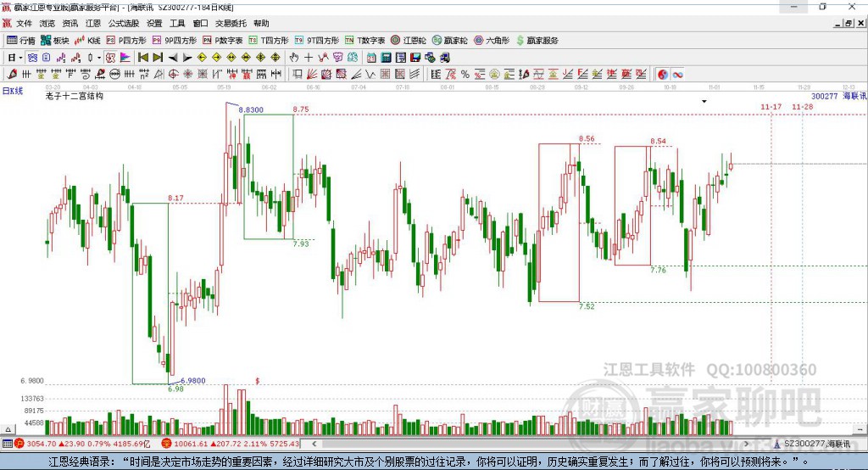This screenshot has width=868, height=470.
Task: Click the red-blue yin-yang icon
Action: [663, 75]
